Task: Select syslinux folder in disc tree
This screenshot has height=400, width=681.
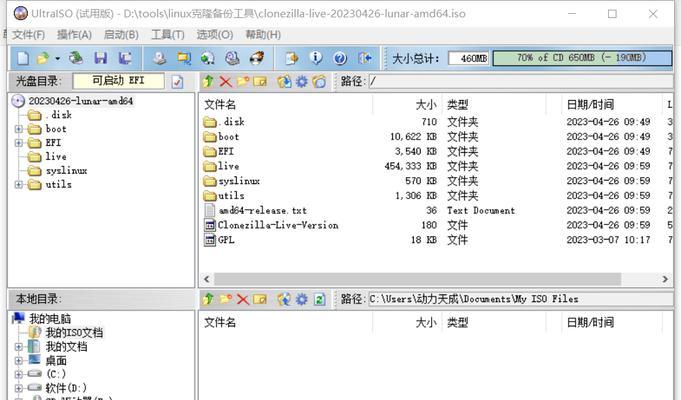Action: (x=66, y=171)
